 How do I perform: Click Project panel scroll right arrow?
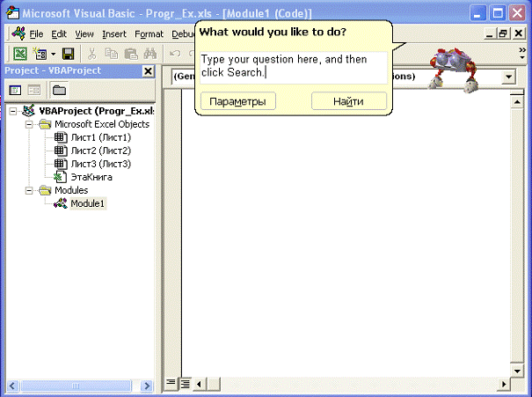pos(147,386)
